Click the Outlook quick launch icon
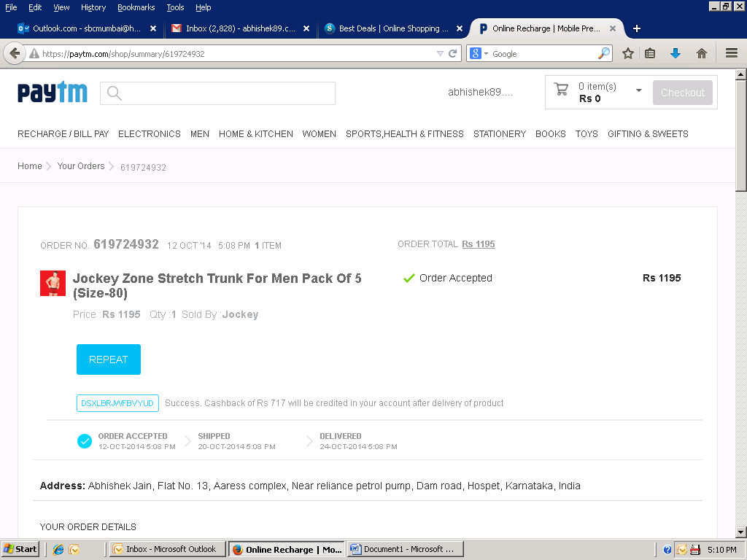The image size is (747, 560). (74, 550)
